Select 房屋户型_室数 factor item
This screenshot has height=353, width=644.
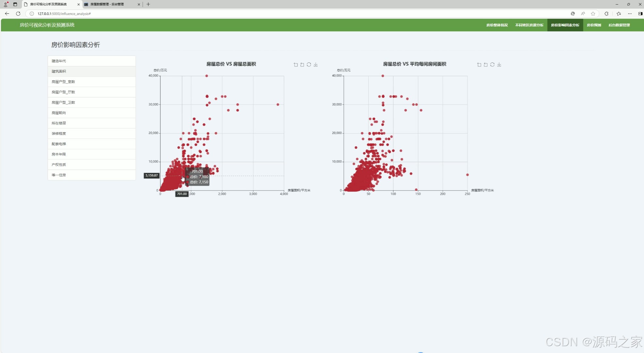pyautogui.click(x=63, y=82)
